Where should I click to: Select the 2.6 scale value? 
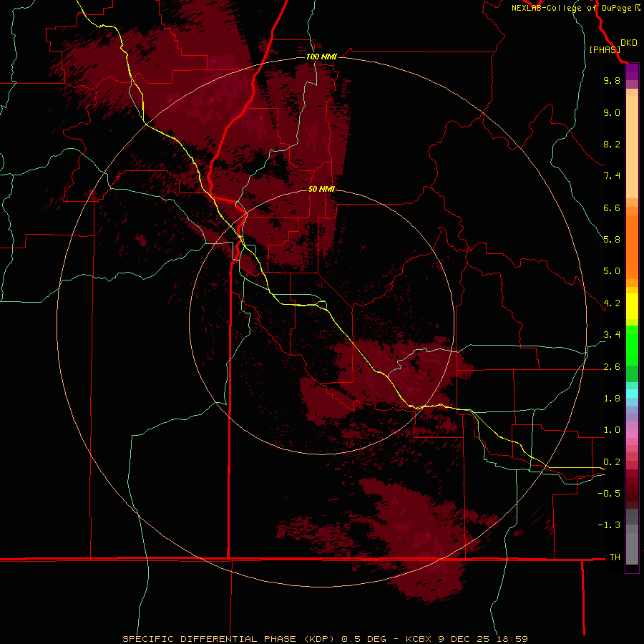pos(612,367)
